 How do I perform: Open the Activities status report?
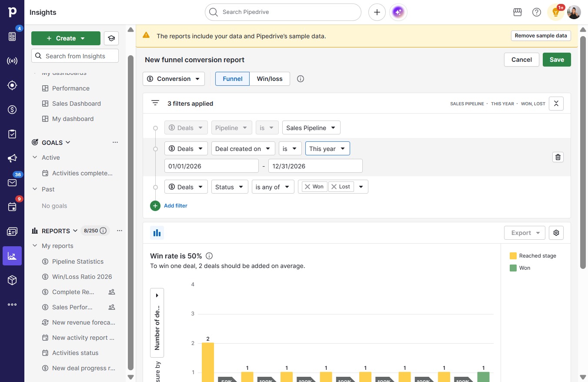(75, 353)
